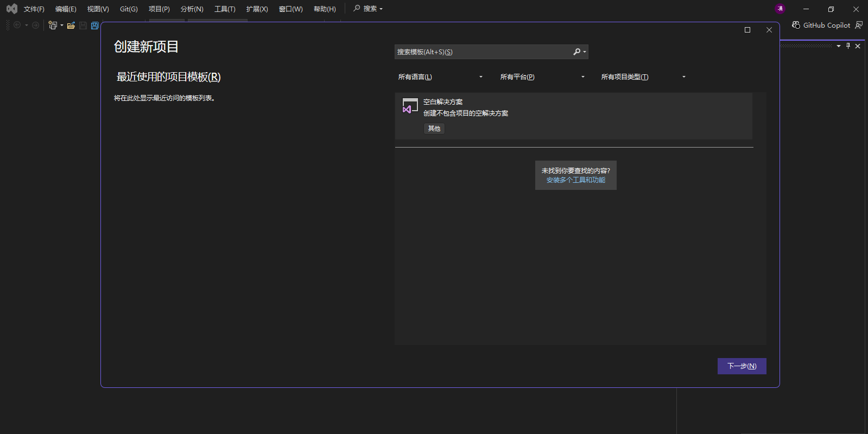This screenshot has width=868, height=434.
Task: Open the side panel window options arrow
Action: [839, 46]
